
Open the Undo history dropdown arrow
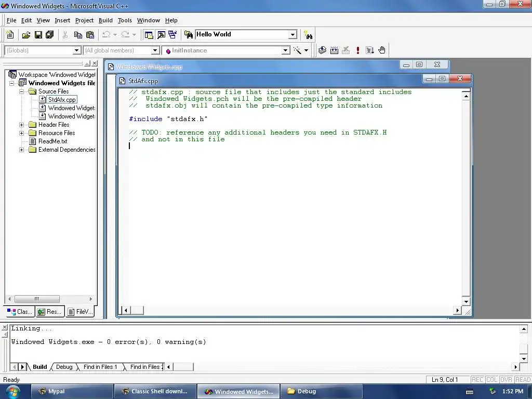(x=115, y=35)
